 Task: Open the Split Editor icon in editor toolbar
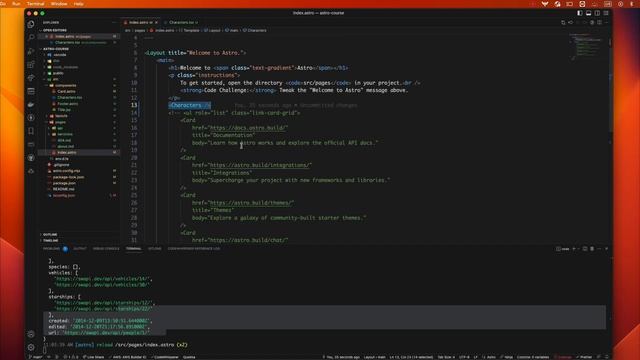point(599,22)
